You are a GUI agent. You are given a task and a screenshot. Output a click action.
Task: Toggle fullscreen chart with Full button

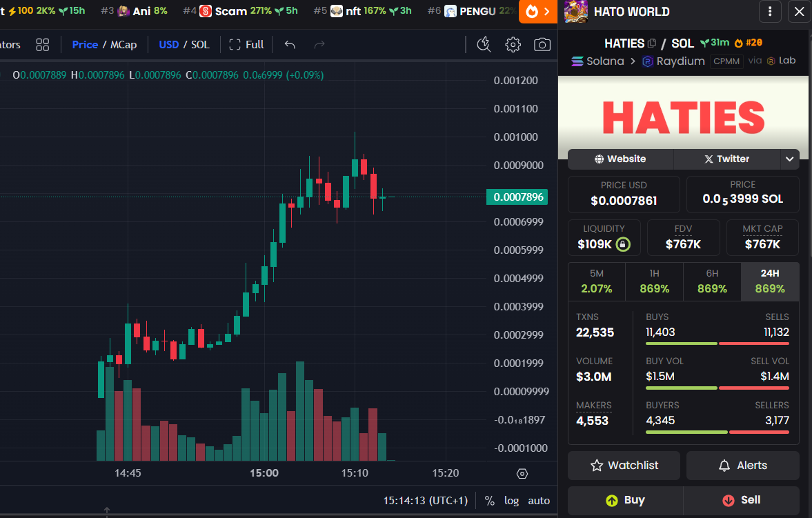pos(246,45)
